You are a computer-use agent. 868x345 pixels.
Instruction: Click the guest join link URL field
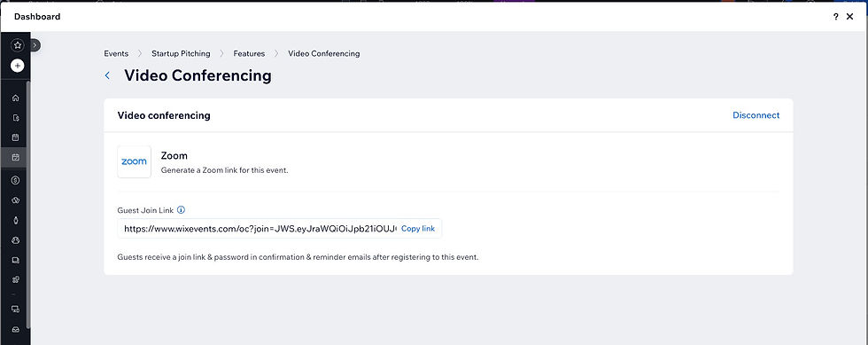260,229
